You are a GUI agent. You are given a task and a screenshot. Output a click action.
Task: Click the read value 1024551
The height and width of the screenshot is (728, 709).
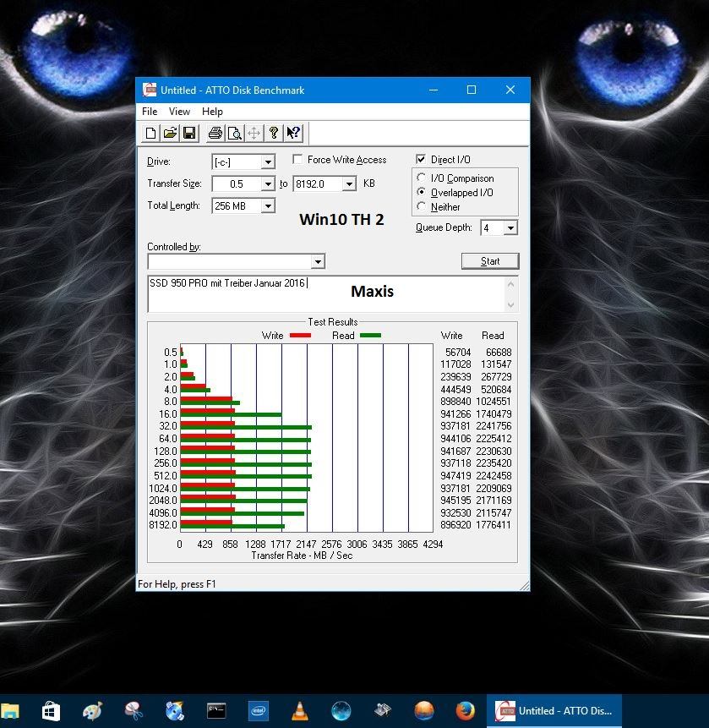pyautogui.click(x=494, y=401)
